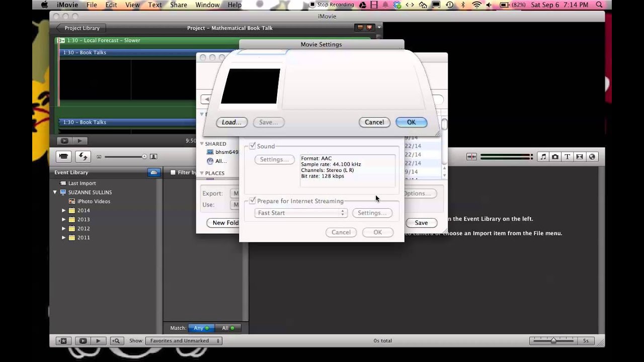Image resolution: width=644 pixels, height=362 pixels.
Task: Click the Project Library back button
Action: pyautogui.click(x=82, y=28)
